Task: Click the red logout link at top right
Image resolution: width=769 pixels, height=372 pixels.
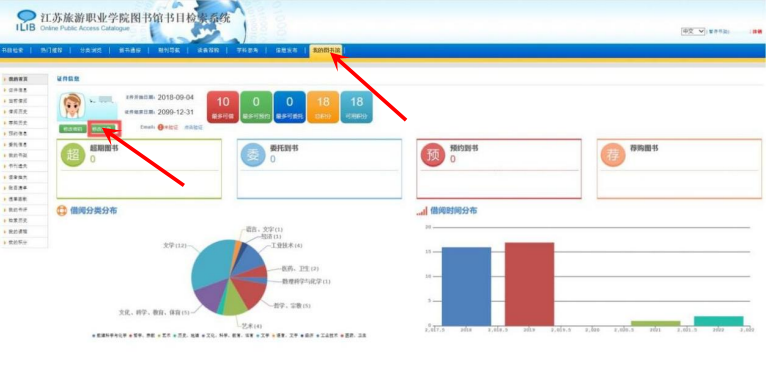Action: point(757,31)
